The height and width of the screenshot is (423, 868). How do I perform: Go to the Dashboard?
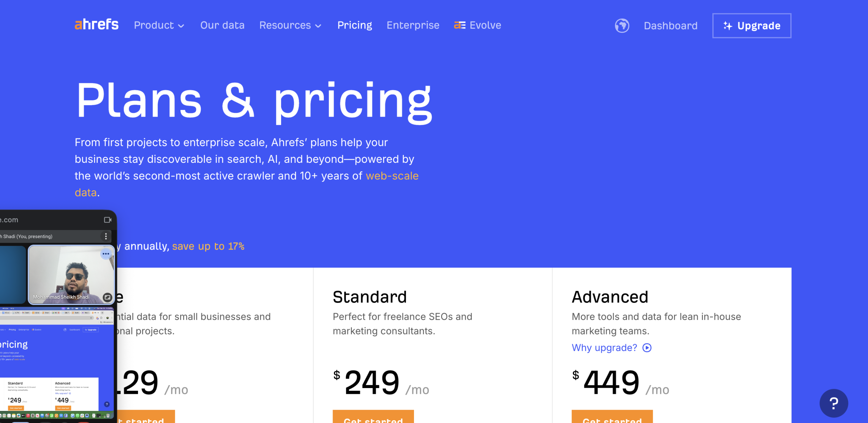671,26
